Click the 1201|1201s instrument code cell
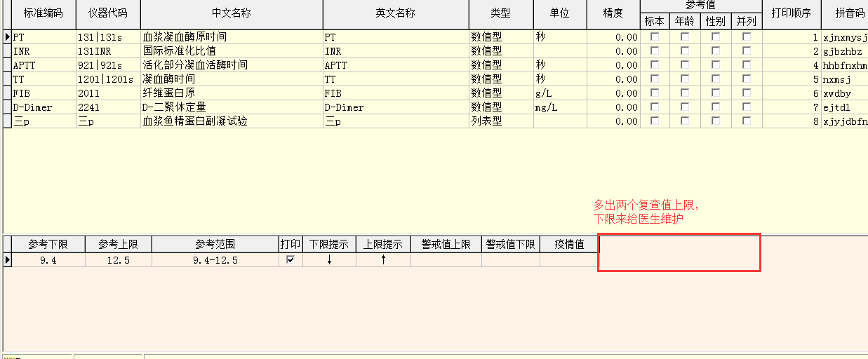Image resolution: width=868 pixels, height=359 pixels. 108,79
